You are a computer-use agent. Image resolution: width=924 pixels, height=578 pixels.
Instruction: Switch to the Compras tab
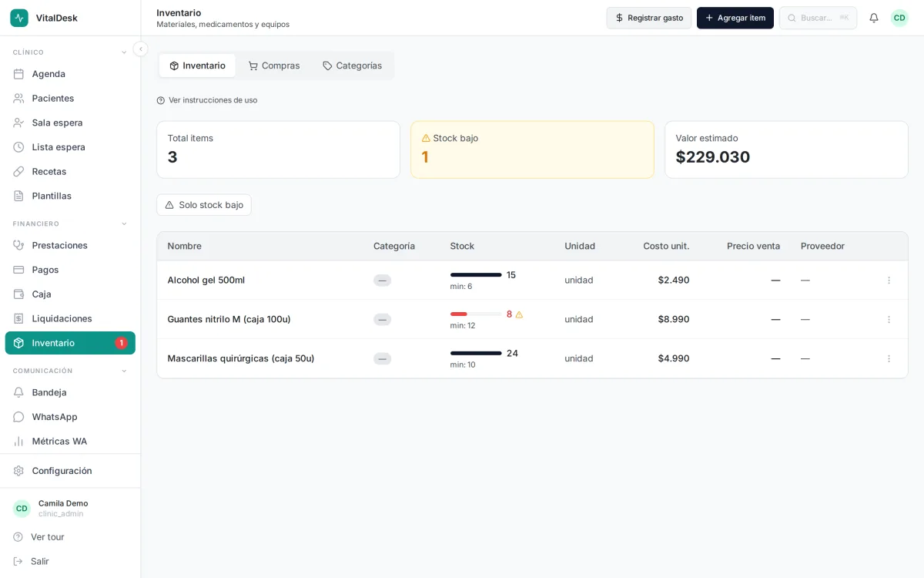coord(274,66)
